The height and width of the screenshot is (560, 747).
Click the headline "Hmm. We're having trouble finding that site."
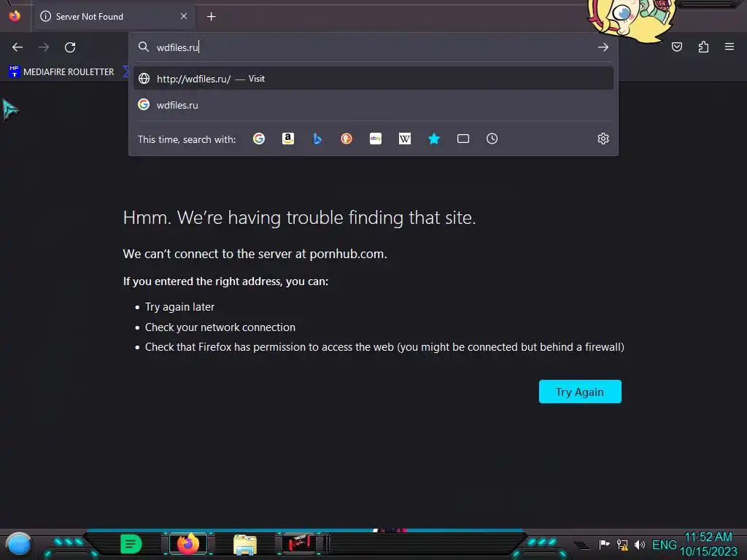299,217
